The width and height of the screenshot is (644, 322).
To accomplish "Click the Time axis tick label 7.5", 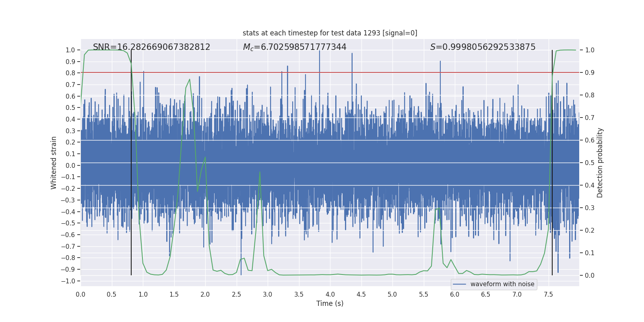I will (548, 294).
